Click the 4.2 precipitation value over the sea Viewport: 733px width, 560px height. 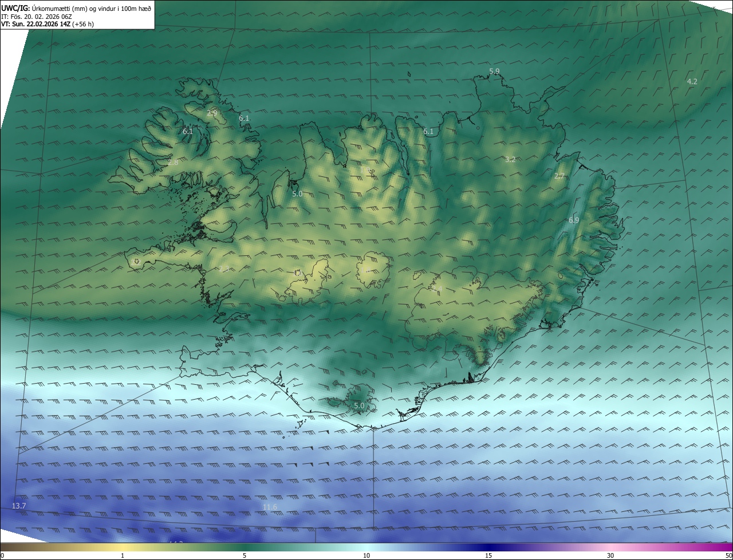click(692, 81)
